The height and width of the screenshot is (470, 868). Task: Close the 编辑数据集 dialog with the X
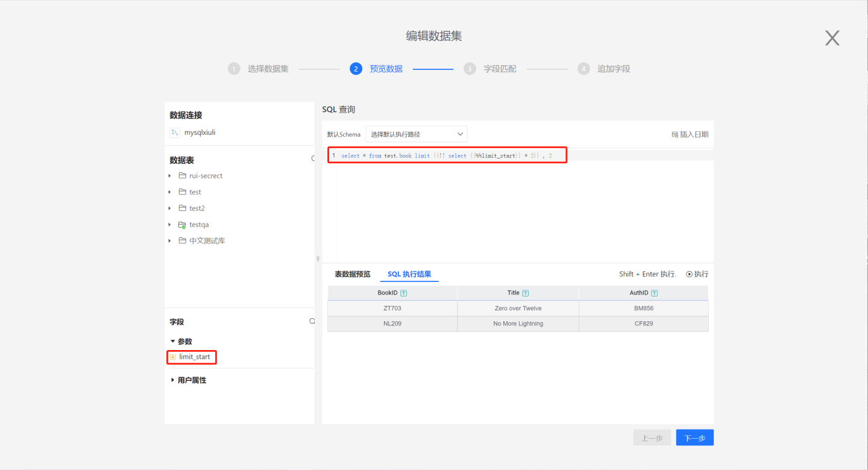(x=832, y=39)
